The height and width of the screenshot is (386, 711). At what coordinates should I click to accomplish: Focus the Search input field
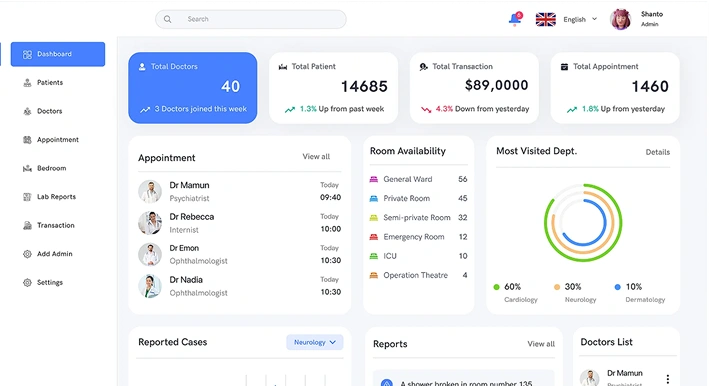251,19
